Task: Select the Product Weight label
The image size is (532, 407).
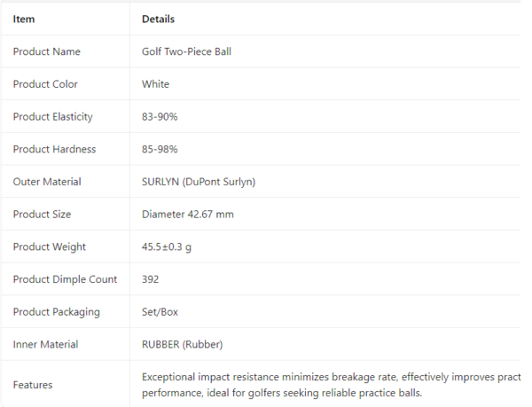Action: pos(49,247)
